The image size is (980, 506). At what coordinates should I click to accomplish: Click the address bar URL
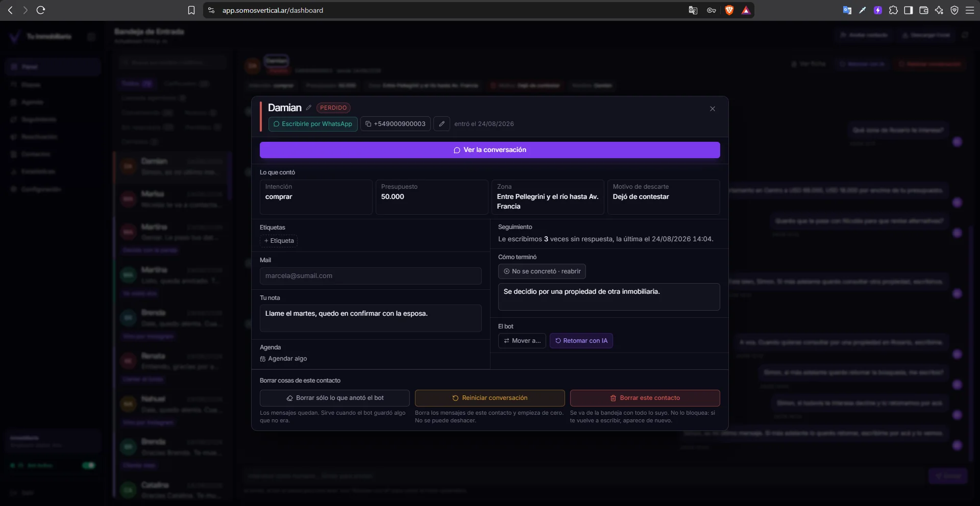click(273, 10)
